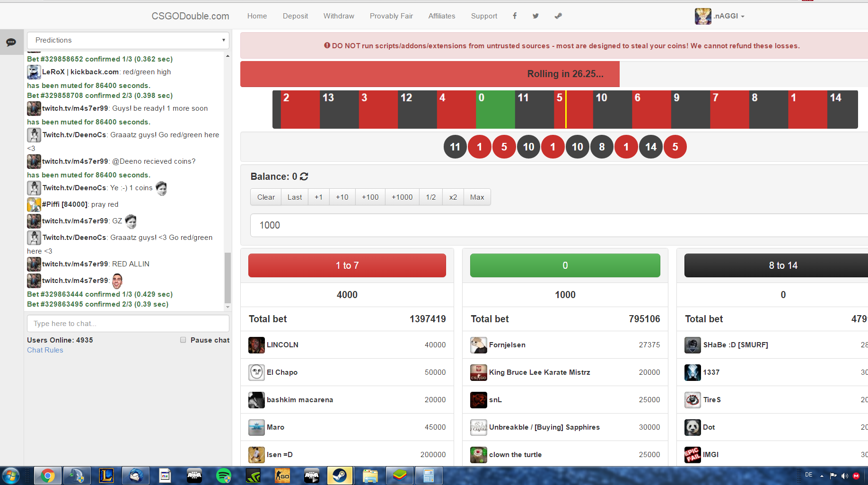Set bet to Max
The image size is (868, 485).
(477, 197)
